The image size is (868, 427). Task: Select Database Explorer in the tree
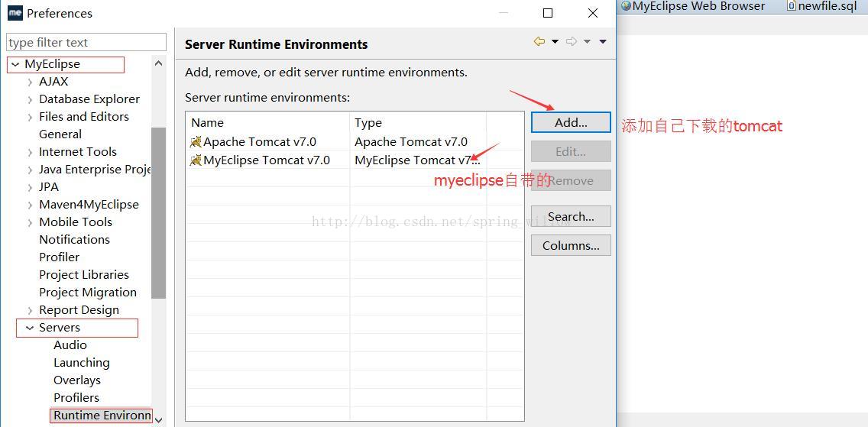89,99
